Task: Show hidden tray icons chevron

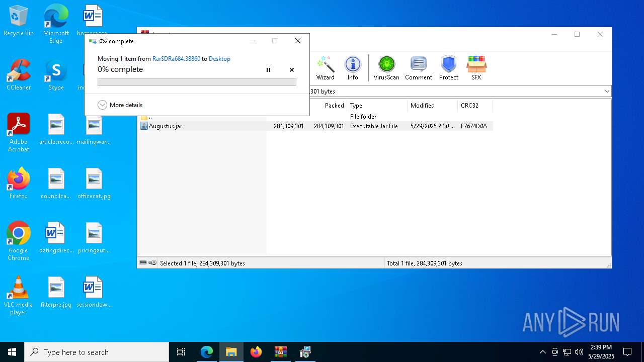Action: 542,352
